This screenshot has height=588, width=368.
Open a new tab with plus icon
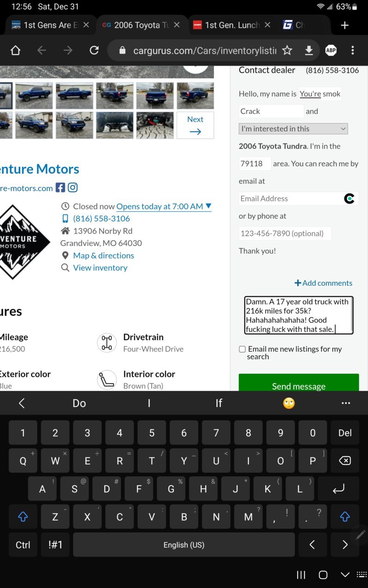coord(345,25)
